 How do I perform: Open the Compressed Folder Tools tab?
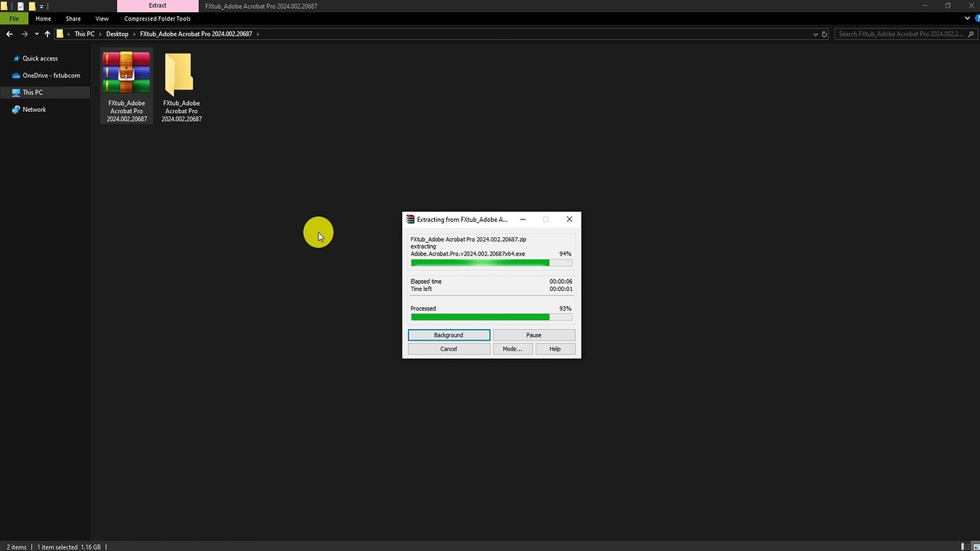[158, 18]
